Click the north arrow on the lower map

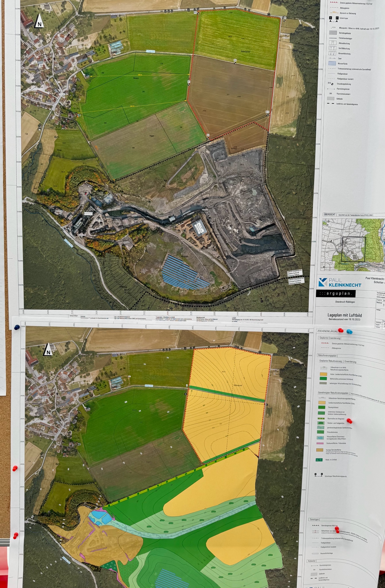click(48, 349)
